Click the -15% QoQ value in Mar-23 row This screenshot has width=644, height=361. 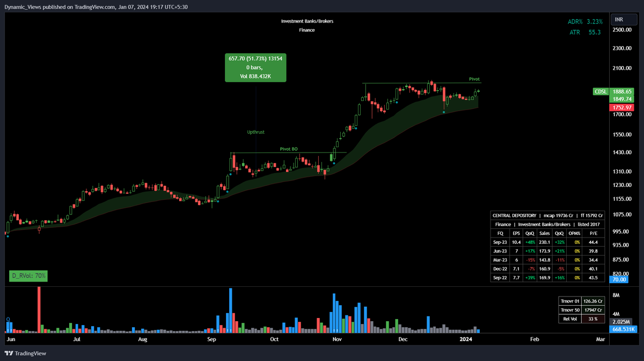[530, 261]
